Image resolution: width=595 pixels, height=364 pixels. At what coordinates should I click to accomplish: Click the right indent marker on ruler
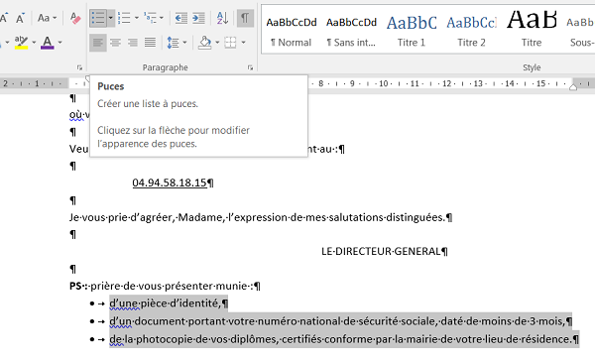(x=573, y=87)
